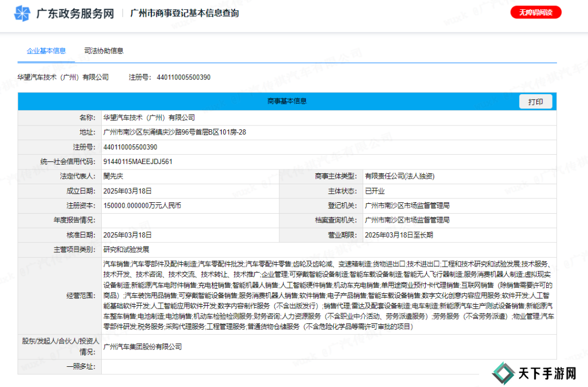
Task: Click the 主体状态 value 已开业
Action: point(375,191)
